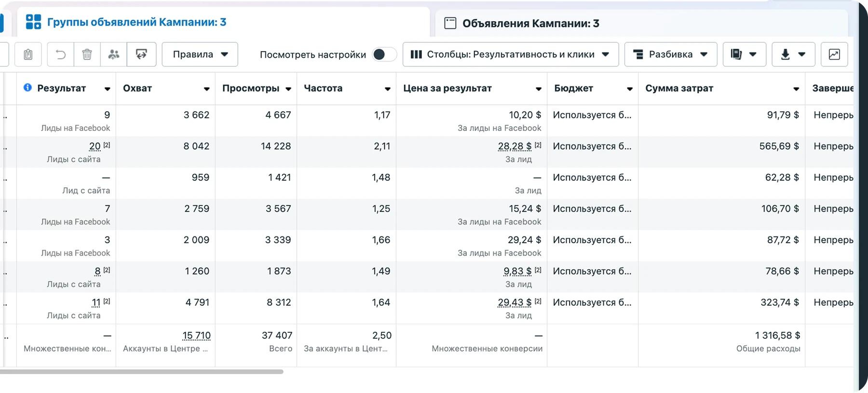Click the chart view icon

pos(834,54)
